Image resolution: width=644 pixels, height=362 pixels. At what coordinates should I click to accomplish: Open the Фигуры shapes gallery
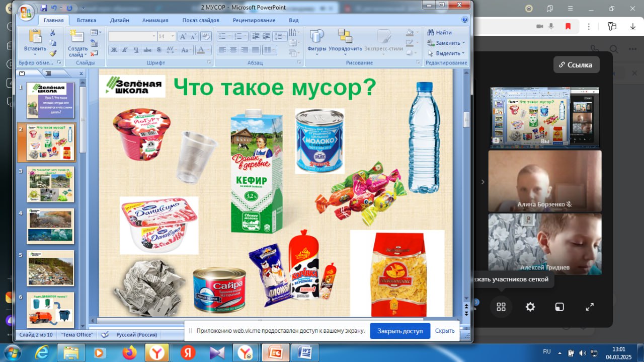pyautogui.click(x=317, y=41)
